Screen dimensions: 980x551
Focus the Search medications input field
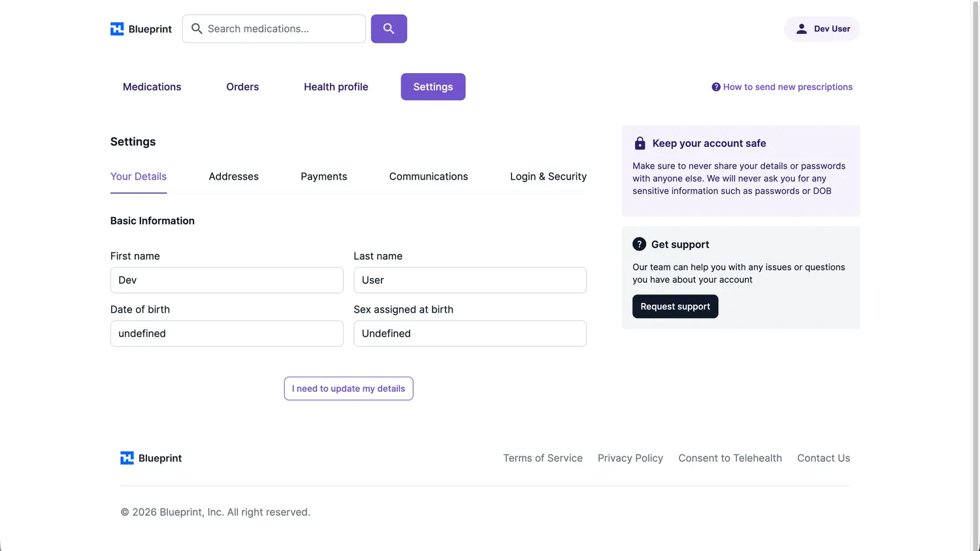(281, 29)
